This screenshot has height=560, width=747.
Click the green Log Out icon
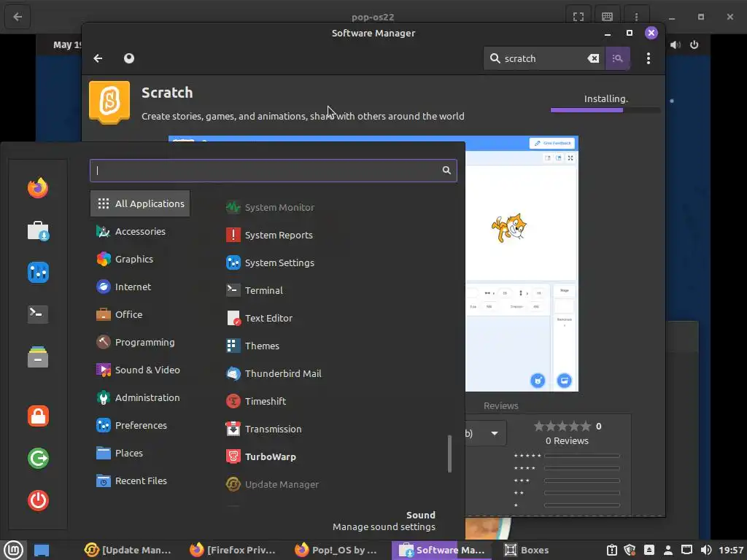[x=38, y=458]
